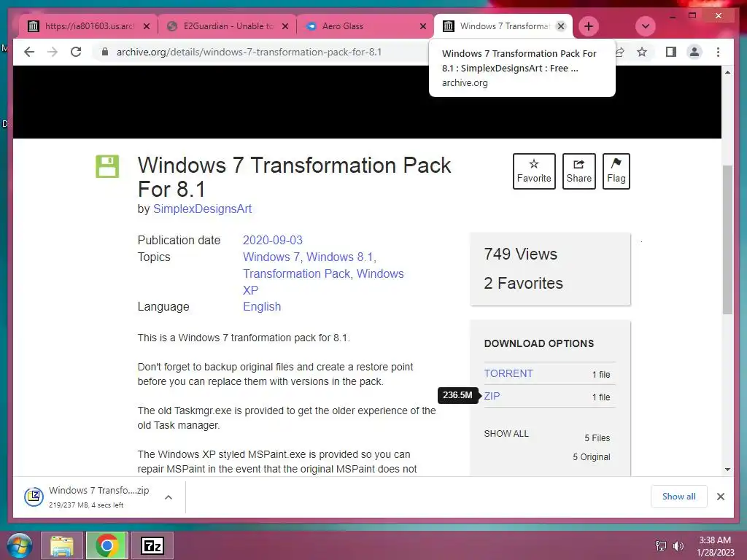Image resolution: width=747 pixels, height=560 pixels.
Task: Reload the archive.org page
Action: [76, 52]
